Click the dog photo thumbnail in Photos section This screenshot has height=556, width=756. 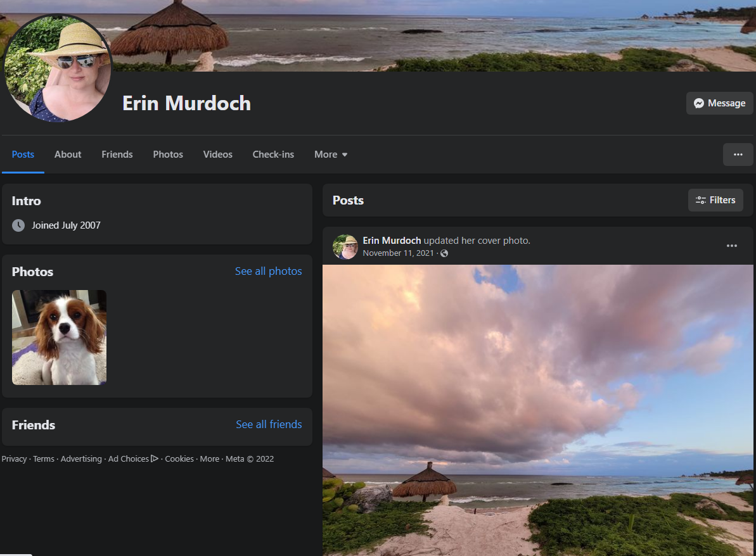(x=59, y=337)
